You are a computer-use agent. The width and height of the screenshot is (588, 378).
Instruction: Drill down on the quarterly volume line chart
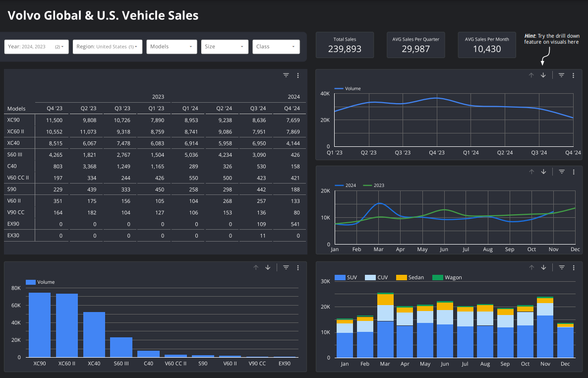tap(543, 75)
